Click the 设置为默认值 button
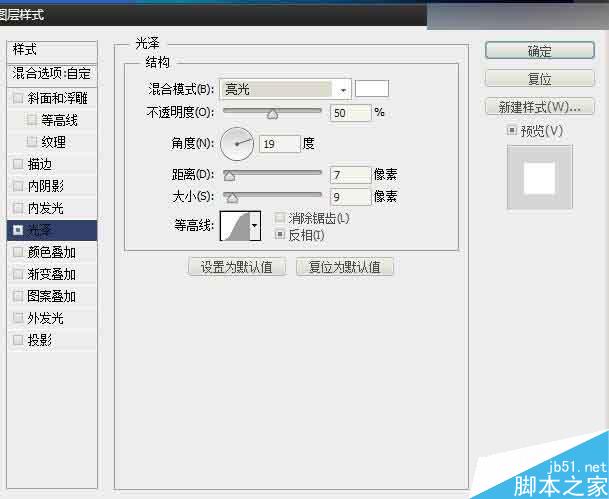This screenshot has height=499, width=609. [237, 267]
